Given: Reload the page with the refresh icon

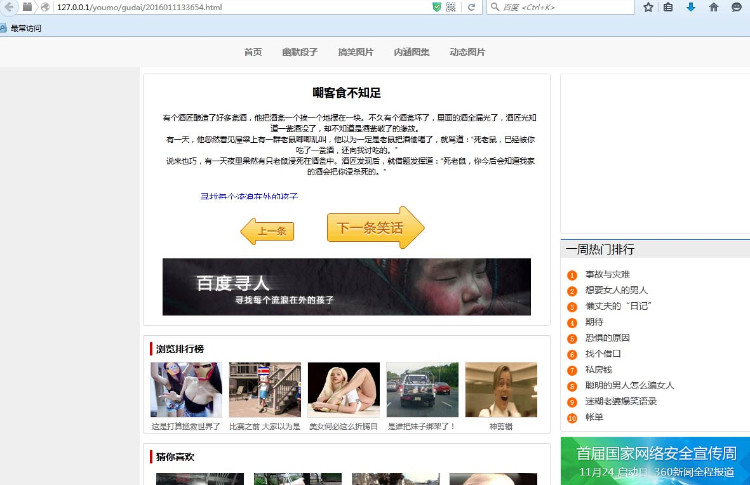Looking at the screenshot, I should (472, 7).
